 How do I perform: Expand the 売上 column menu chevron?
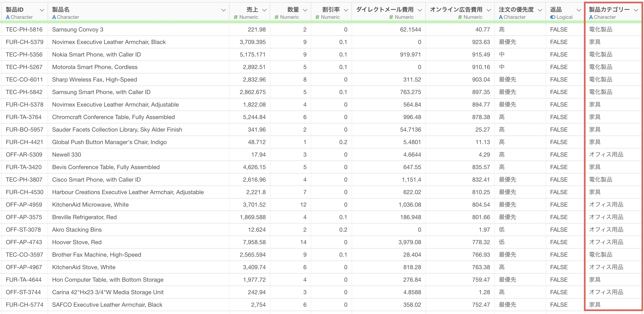tap(264, 10)
